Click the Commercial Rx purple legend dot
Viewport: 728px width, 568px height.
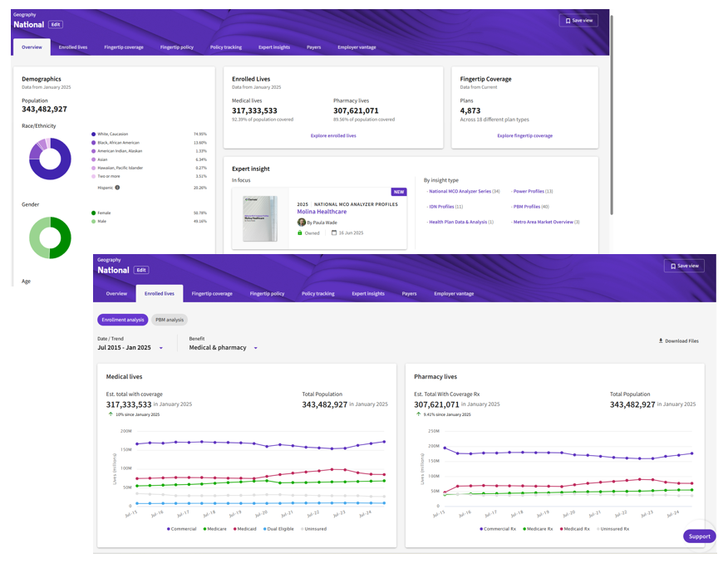point(481,528)
